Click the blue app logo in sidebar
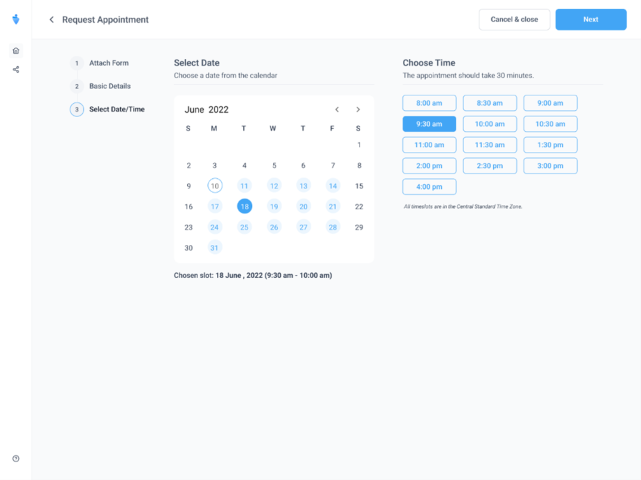641x480 pixels. (15, 19)
